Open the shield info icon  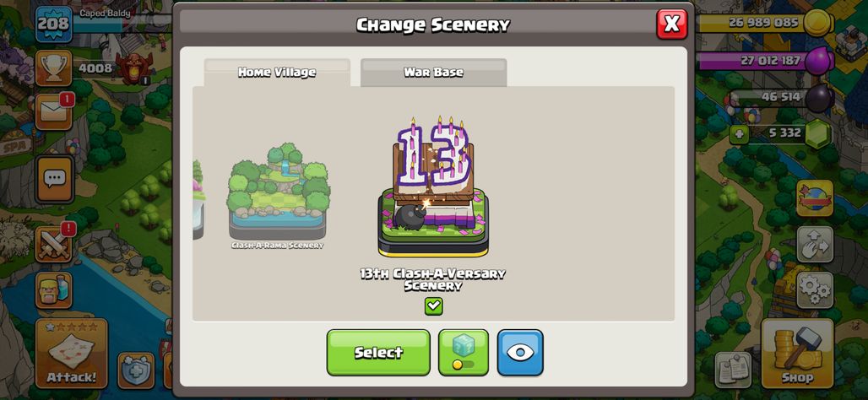tap(136, 370)
